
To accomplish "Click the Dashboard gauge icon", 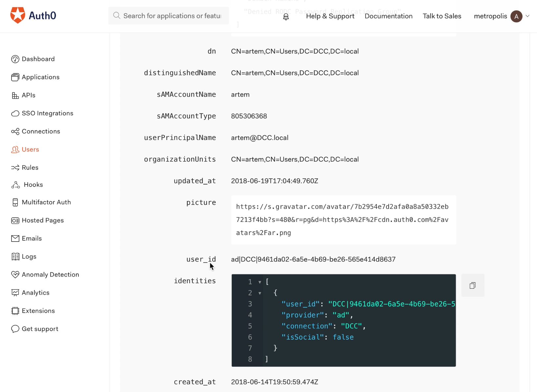I will pos(15,59).
